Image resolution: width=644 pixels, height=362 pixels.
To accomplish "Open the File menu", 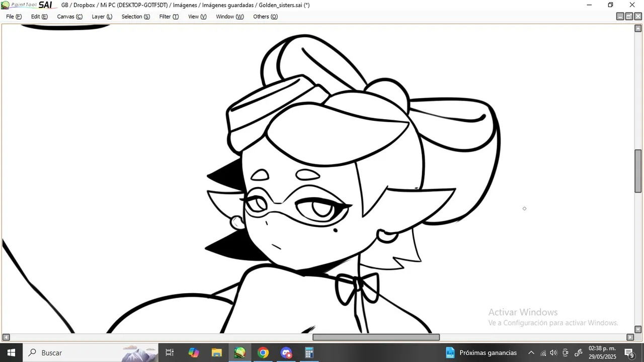I will click(x=14, y=17).
